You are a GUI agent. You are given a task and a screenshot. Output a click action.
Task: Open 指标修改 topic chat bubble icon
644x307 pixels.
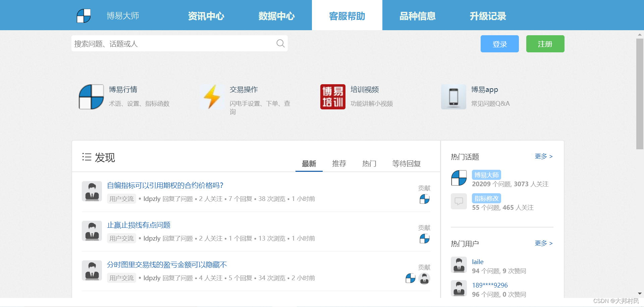coord(459,201)
